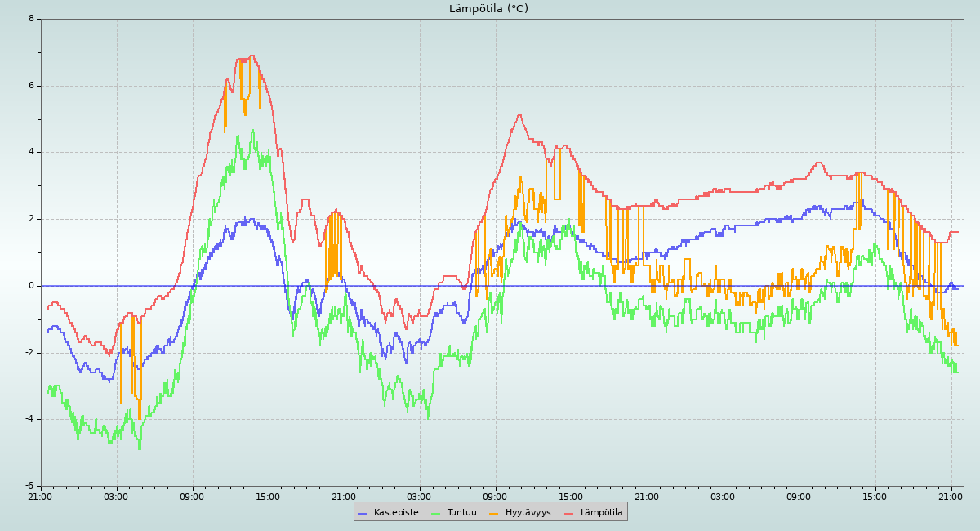Select the -6 label on the y-axis
The width and height of the screenshot is (980, 531).
tap(29, 486)
